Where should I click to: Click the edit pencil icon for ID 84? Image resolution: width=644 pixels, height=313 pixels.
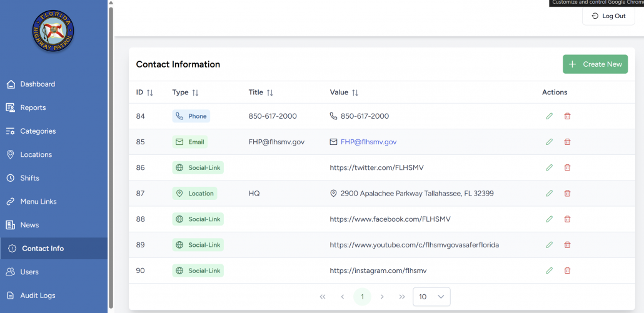549,116
